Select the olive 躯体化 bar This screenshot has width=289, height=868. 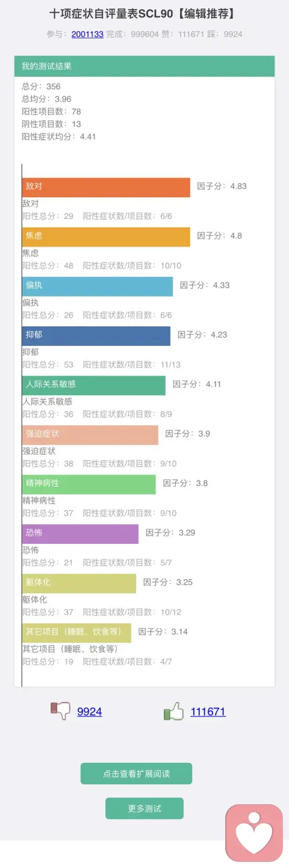pyautogui.click(x=79, y=583)
